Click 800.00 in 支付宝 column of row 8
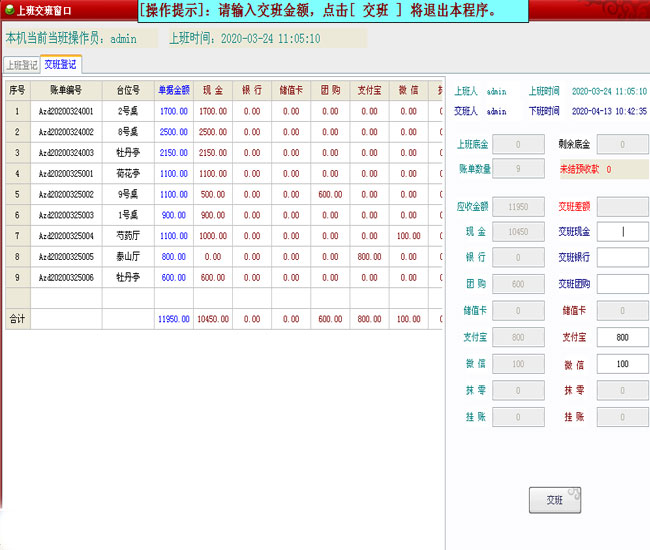Image resolution: width=650 pixels, height=550 pixels. 369,257
